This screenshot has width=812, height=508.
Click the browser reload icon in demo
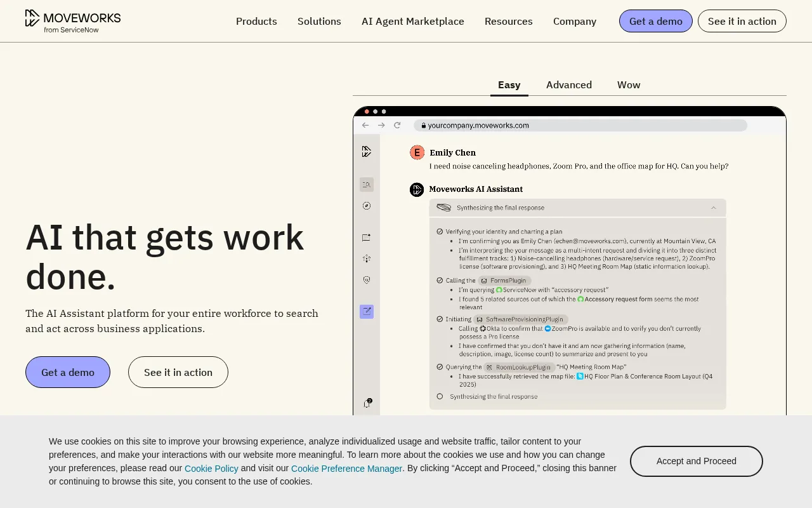click(397, 125)
